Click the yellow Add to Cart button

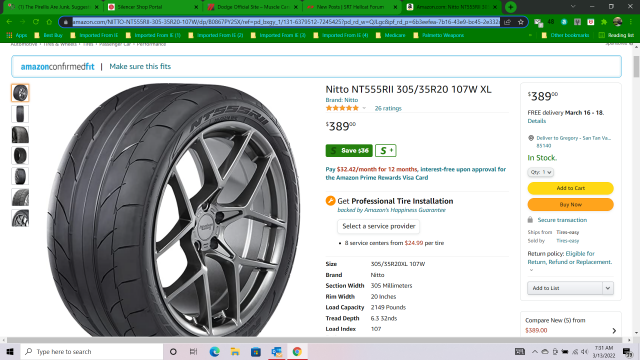[570, 188]
